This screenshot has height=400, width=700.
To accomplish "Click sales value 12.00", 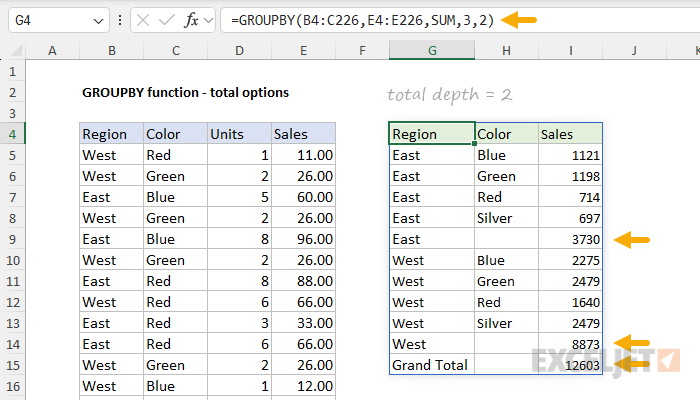I will click(304, 386).
